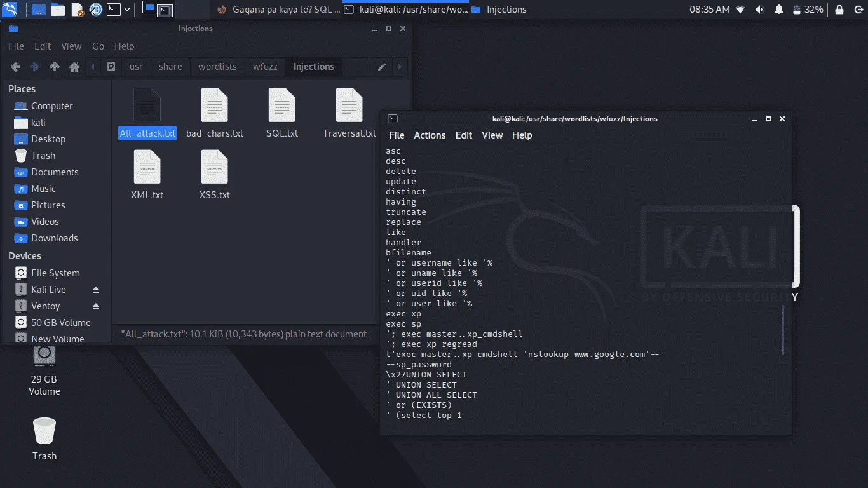The image size is (868, 488).
Task: Select bad_chars.txt file
Action: pyautogui.click(x=215, y=114)
